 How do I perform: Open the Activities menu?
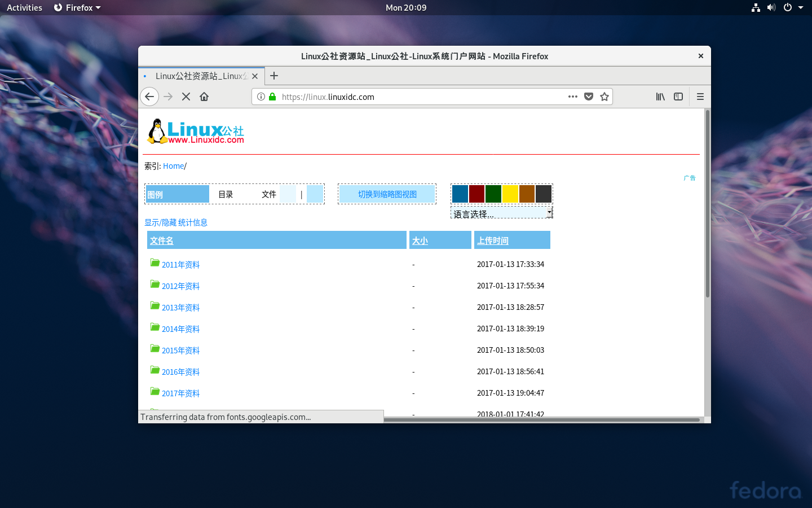(x=24, y=7)
